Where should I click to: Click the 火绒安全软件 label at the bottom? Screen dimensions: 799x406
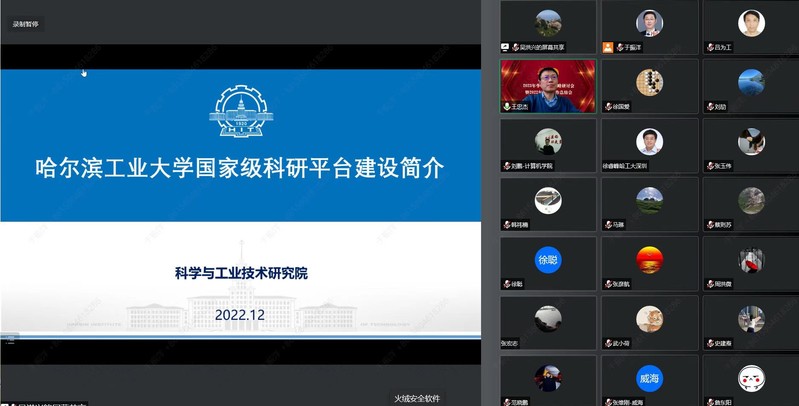click(416, 398)
